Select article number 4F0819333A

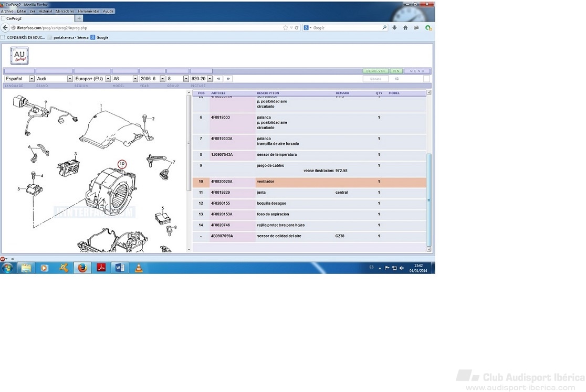222,139
